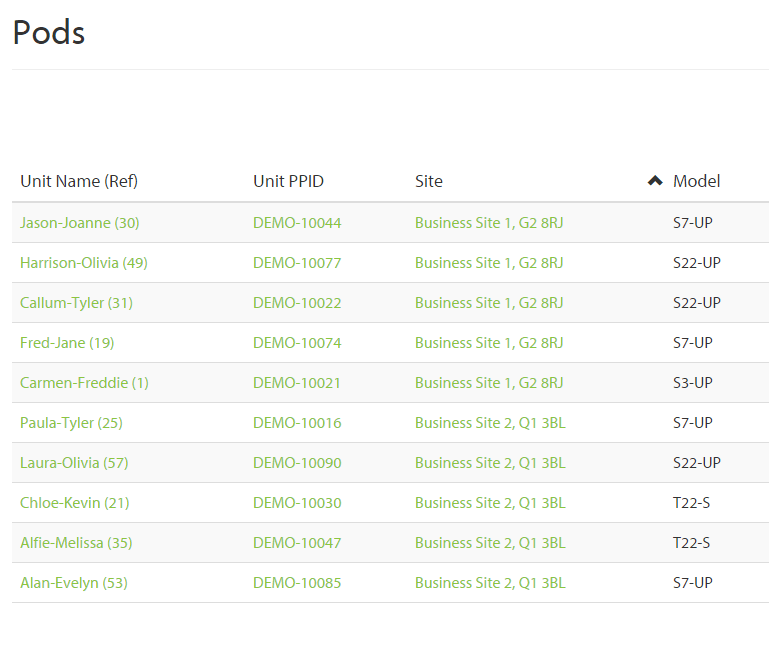Open Callum-Tyler (31) unit link
Screen dimensions: 769x650
[x=76, y=303]
